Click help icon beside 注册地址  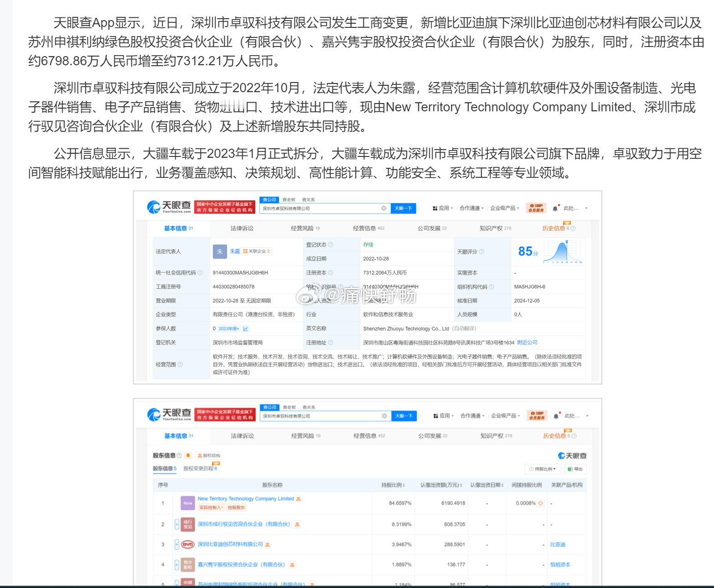pyautogui.click(x=331, y=343)
